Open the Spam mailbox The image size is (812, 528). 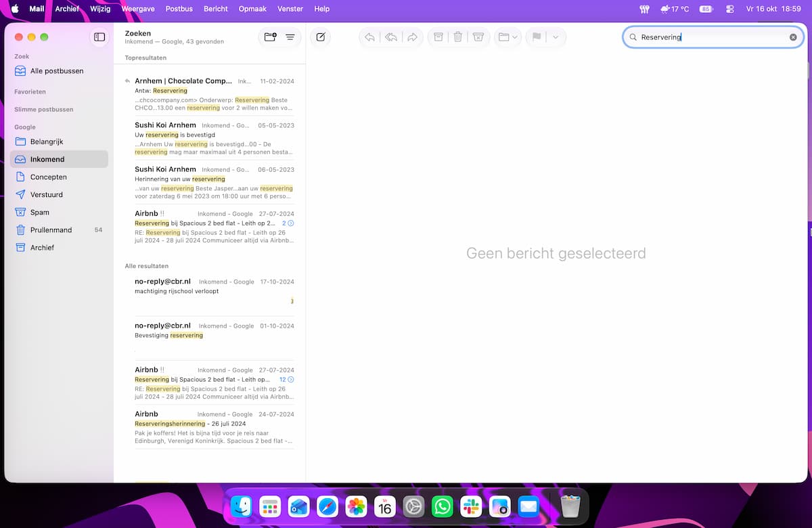click(60, 212)
